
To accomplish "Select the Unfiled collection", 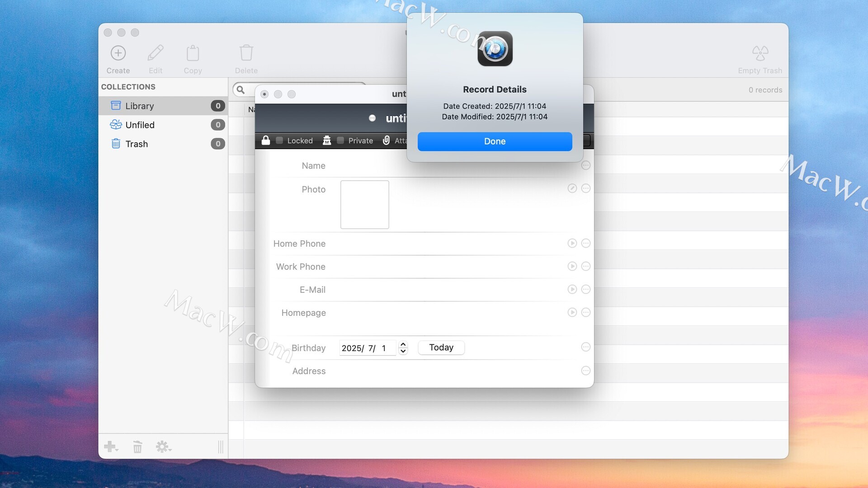I will point(140,125).
